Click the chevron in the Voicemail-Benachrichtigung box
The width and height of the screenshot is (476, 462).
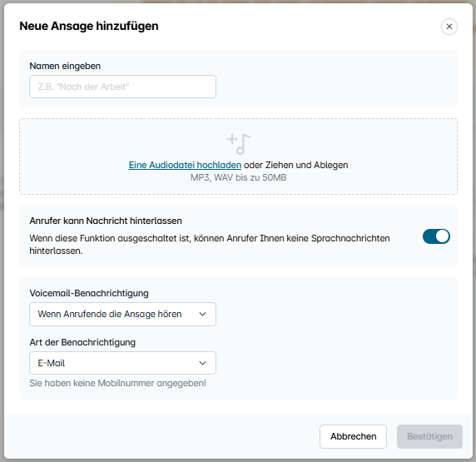tap(202, 314)
